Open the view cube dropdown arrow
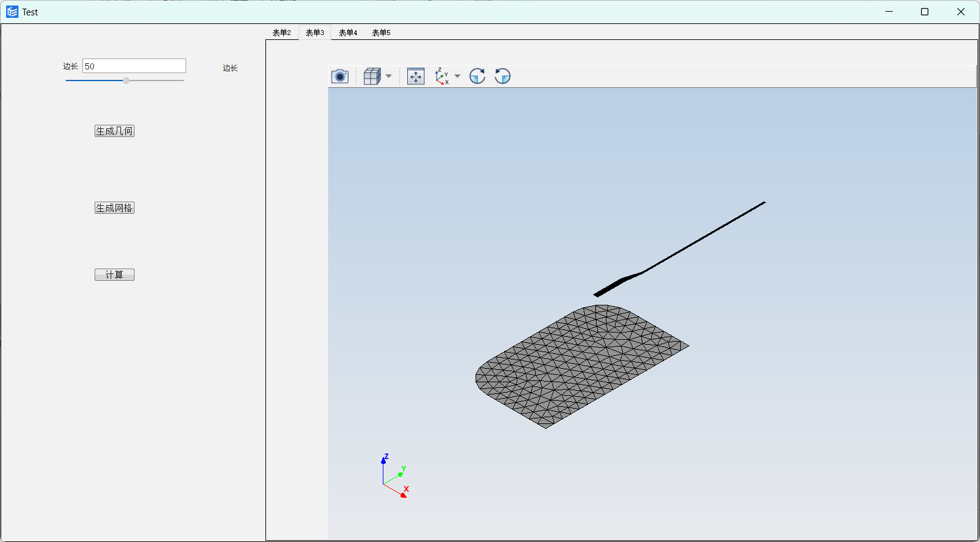980x542 pixels. pos(388,76)
